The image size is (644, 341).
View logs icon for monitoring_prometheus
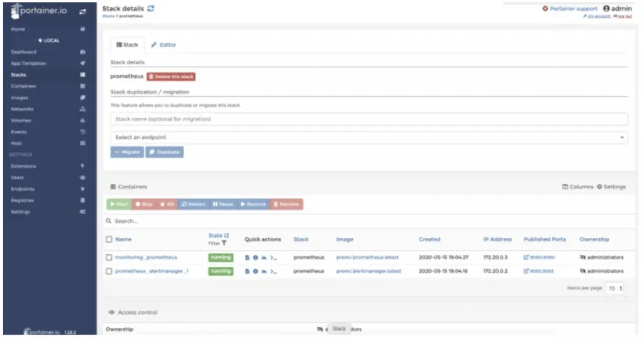tap(247, 257)
